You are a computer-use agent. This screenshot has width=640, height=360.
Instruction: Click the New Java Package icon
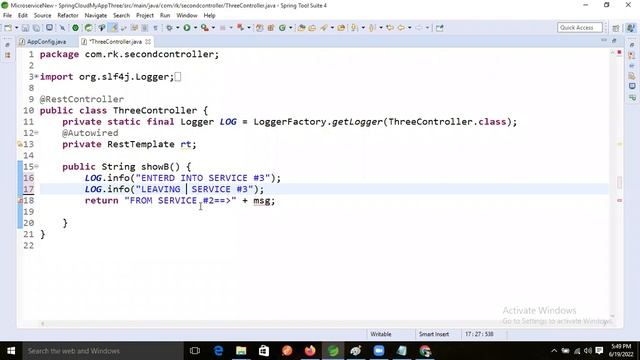[x=271, y=28]
